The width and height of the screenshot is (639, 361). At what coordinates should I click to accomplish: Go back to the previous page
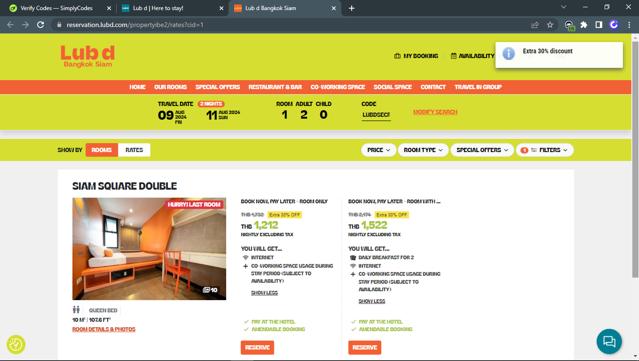10,25
